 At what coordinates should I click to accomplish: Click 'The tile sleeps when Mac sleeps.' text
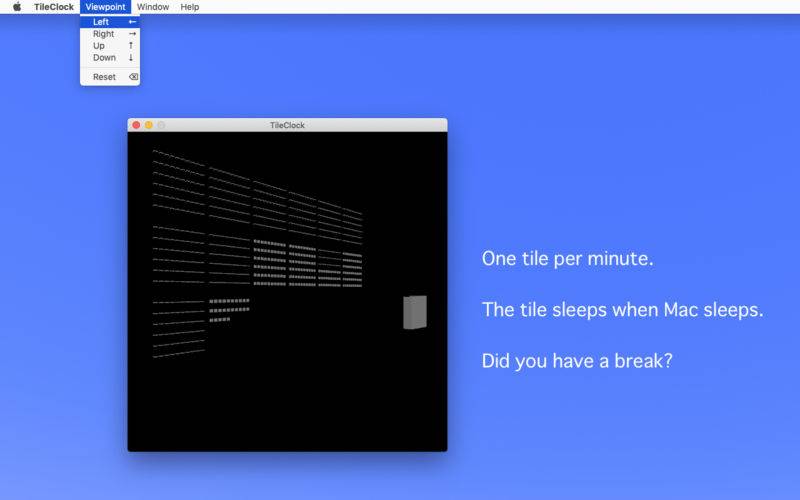coord(622,310)
